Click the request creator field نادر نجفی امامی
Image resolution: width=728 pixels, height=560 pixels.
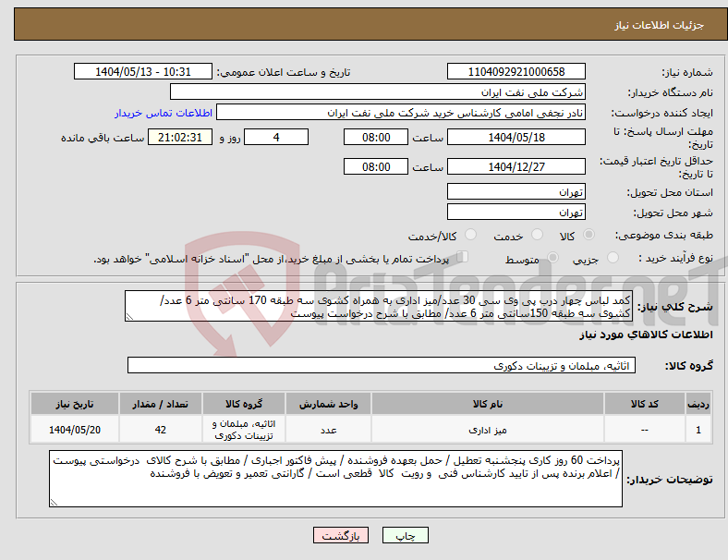coord(401,113)
